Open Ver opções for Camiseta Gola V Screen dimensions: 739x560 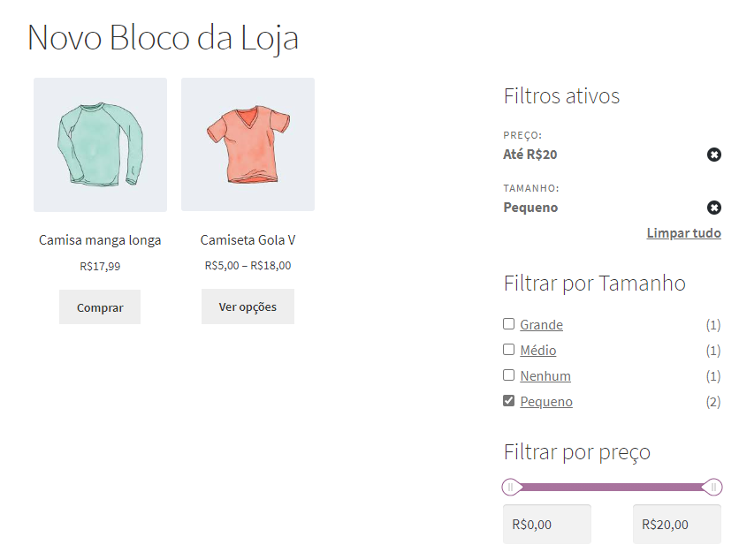pos(248,306)
